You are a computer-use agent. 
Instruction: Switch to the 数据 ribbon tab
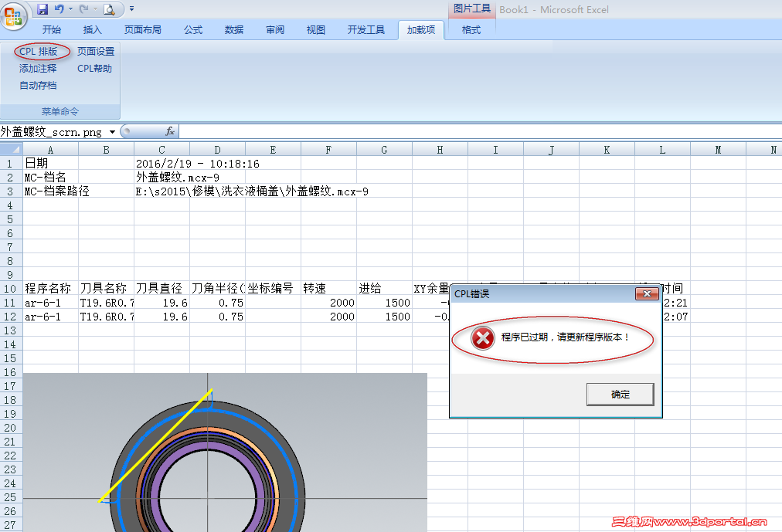pos(234,30)
